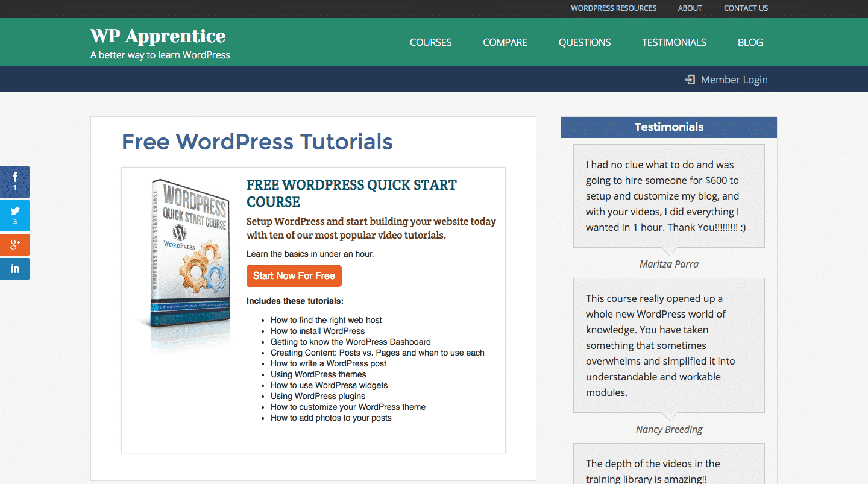Click the Member Login door icon
Image resolution: width=868 pixels, height=484 pixels.
click(x=690, y=80)
